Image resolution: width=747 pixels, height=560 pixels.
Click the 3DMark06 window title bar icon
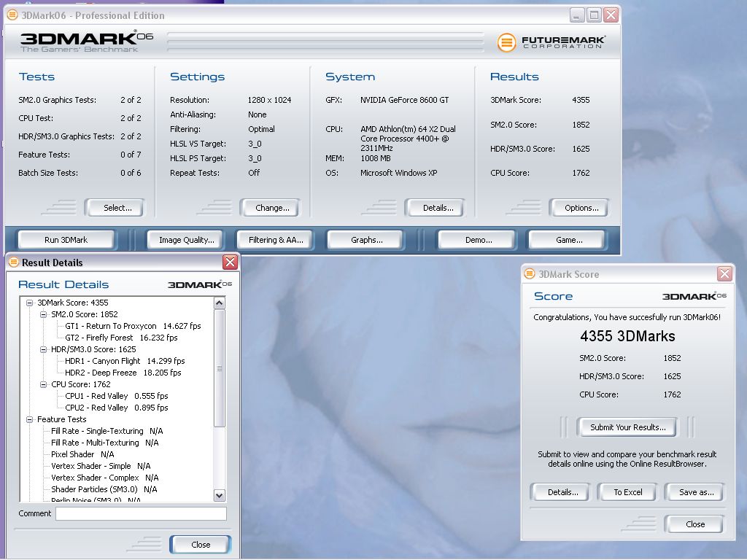[13, 15]
